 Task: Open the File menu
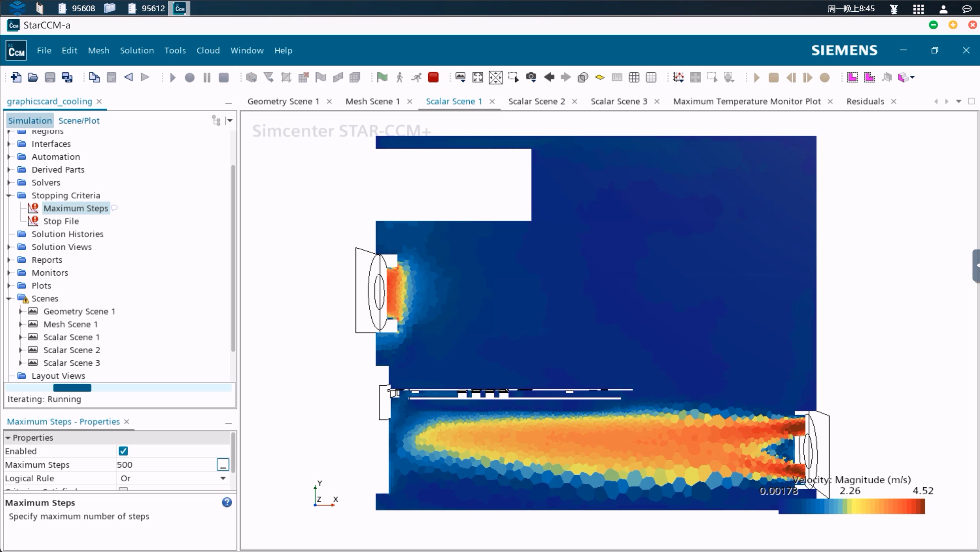[x=44, y=50]
